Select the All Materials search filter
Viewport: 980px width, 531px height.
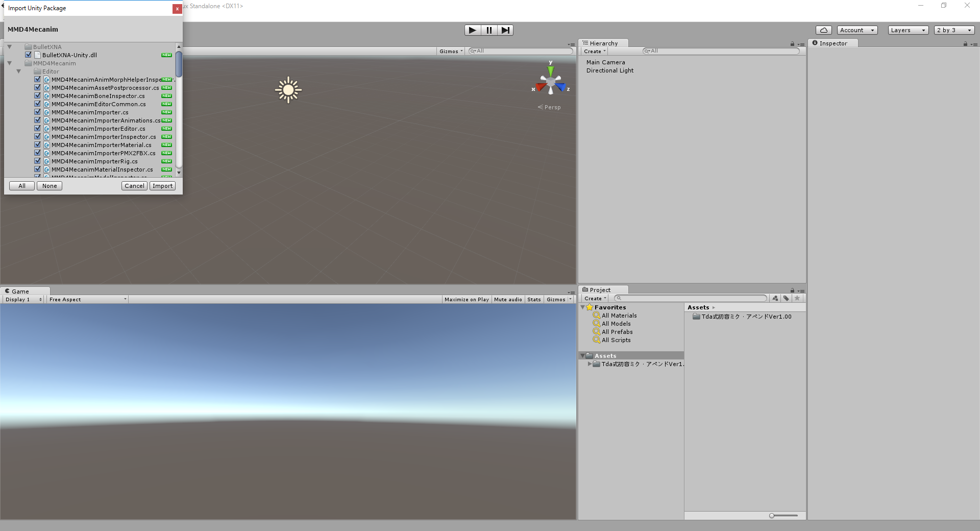[x=618, y=315]
